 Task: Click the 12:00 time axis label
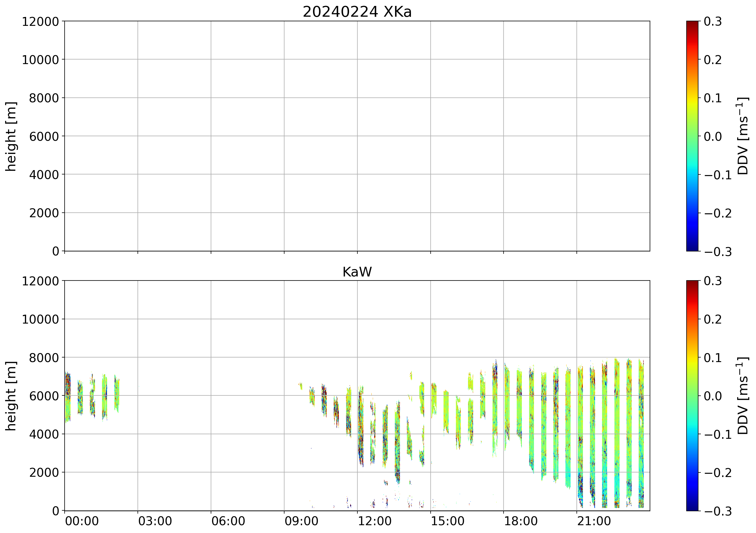coord(374,521)
